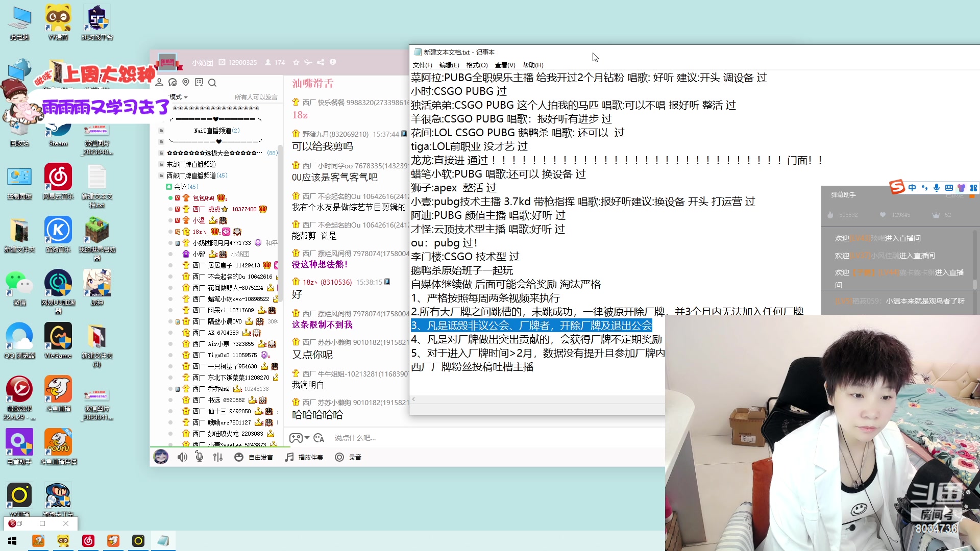This screenshot has width=980, height=551.
Task: Click the report shield icon in the channel header
Action: click(333, 62)
